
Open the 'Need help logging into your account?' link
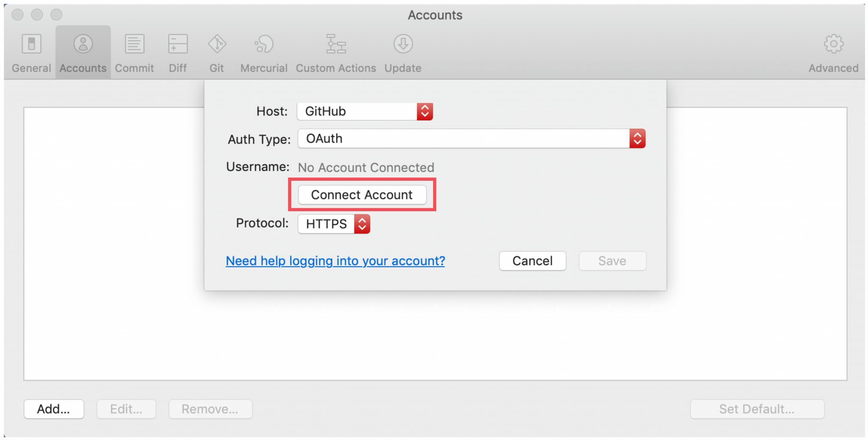(335, 261)
